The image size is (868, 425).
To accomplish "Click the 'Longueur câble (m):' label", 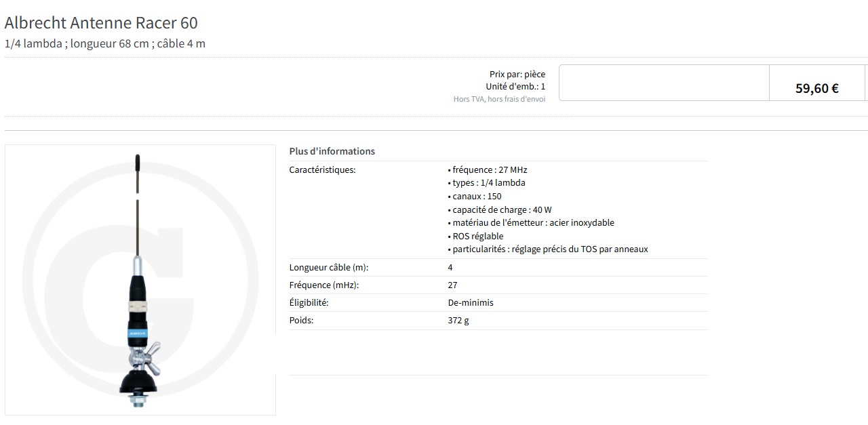I will click(x=329, y=267).
